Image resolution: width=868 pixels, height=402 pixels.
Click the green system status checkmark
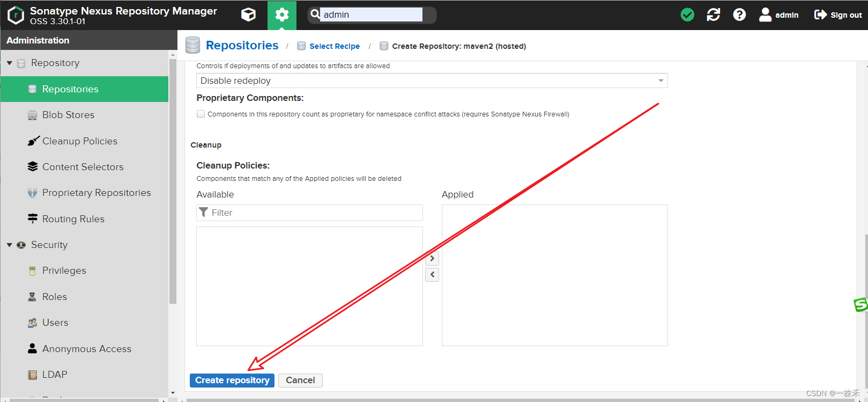[x=687, y=15]
